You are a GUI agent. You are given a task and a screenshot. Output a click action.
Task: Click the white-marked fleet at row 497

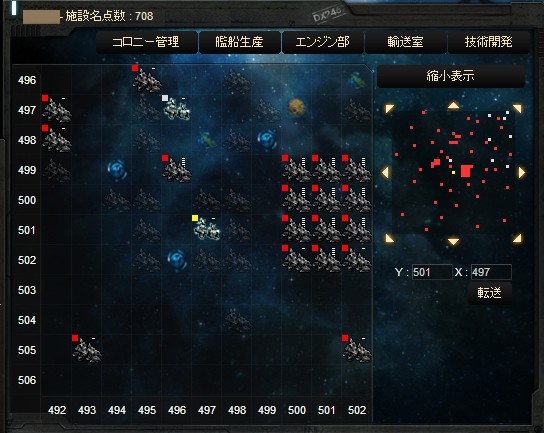177,110
